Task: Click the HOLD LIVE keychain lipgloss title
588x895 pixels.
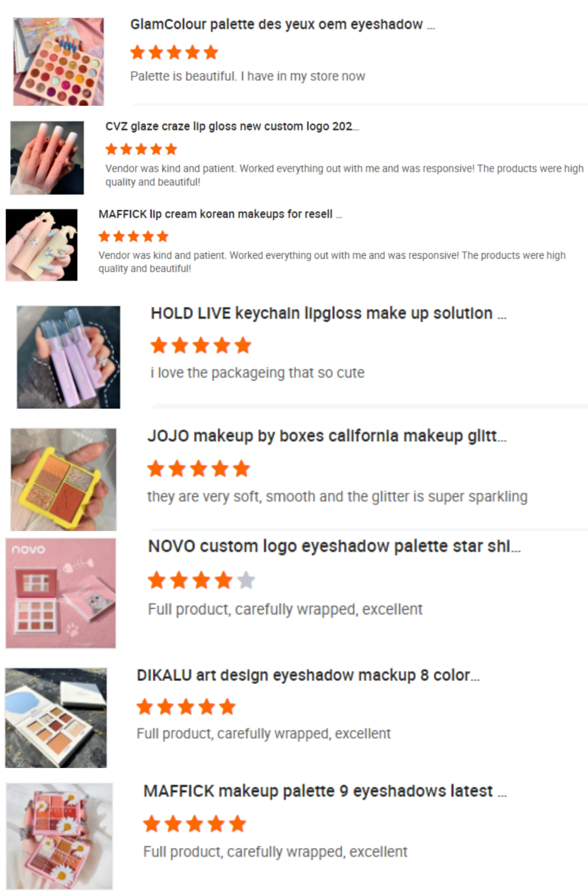Action: pyautogui.click(x=328, y=313)
